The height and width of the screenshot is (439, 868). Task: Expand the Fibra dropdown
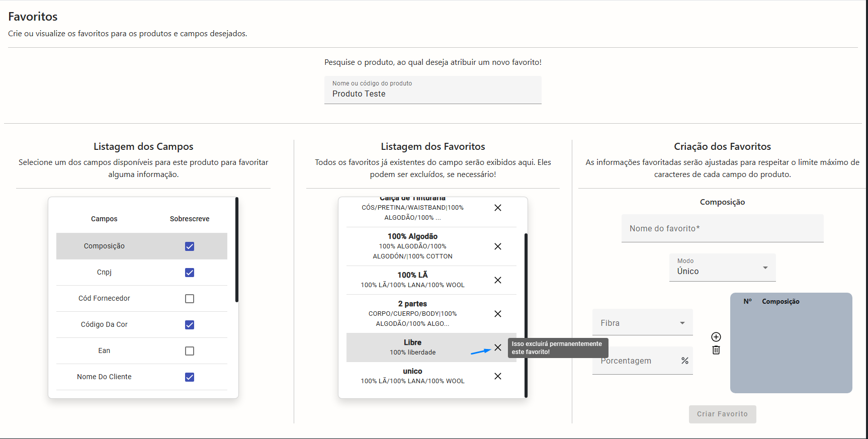point(642,323)
